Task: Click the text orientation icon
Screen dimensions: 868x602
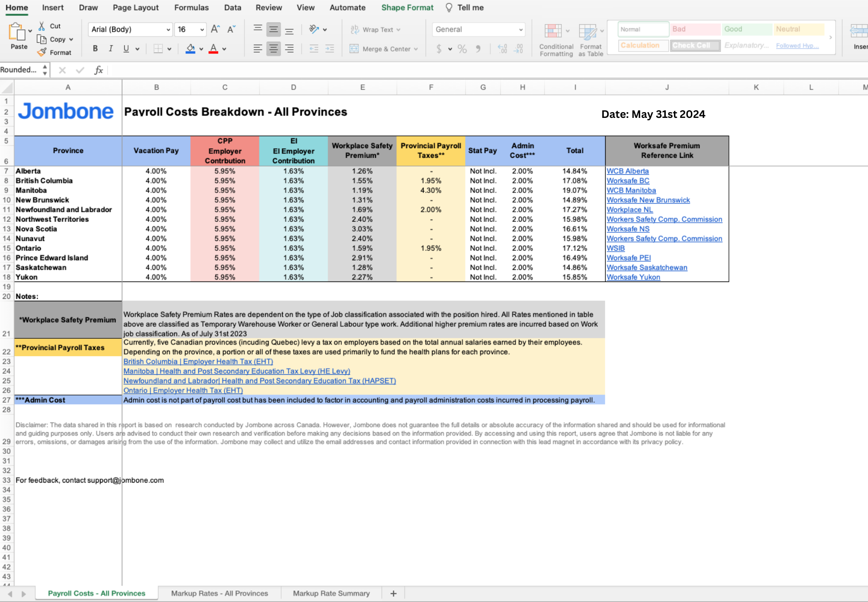Action: (314, 29)
